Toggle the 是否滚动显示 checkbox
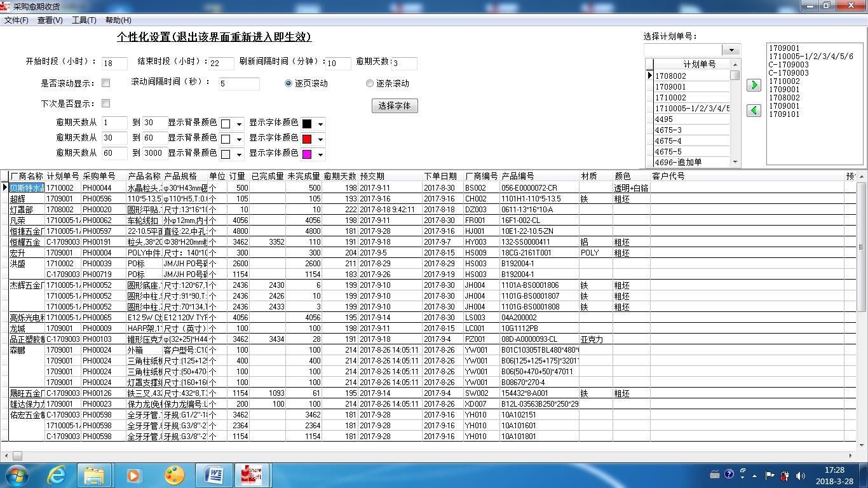This screenshot has height=488, width=868. point(106,83)
